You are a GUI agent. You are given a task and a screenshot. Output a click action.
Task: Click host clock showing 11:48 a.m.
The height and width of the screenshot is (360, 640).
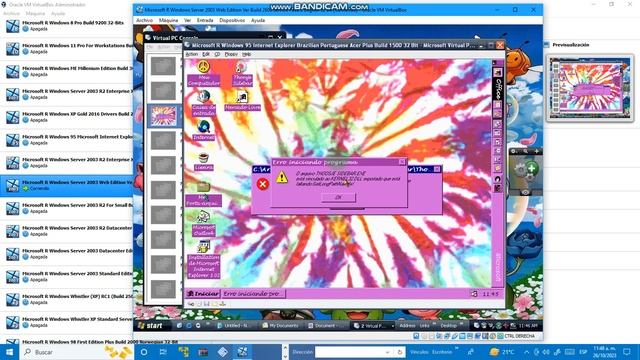604,352
